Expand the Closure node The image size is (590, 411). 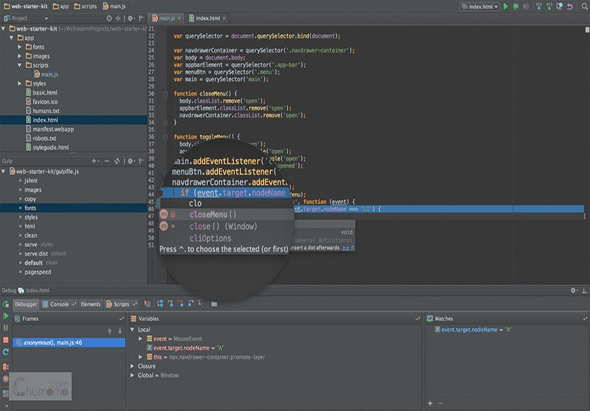point(132,366)
